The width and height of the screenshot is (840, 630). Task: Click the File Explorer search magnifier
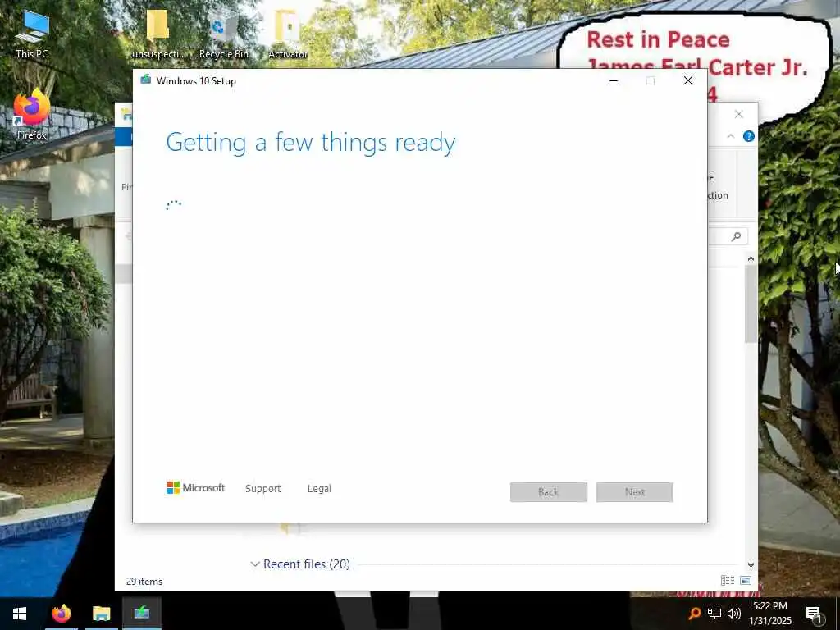(x=737, y=236)
